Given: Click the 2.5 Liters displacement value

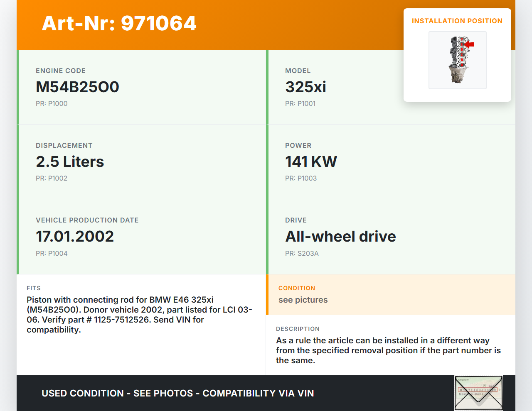Looking at the screenshot, I should pos(70,161).
